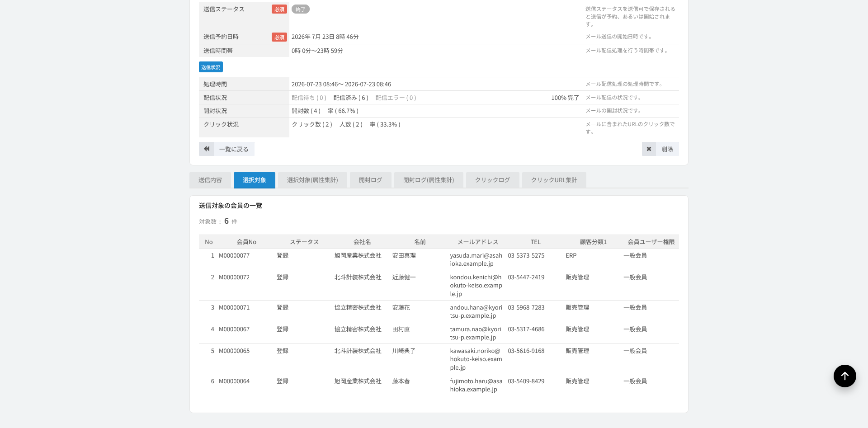Viewport: 868px width, 428px height.
Task: Click the 開封数 ( 4 ) value
Action: click(306, 111)
